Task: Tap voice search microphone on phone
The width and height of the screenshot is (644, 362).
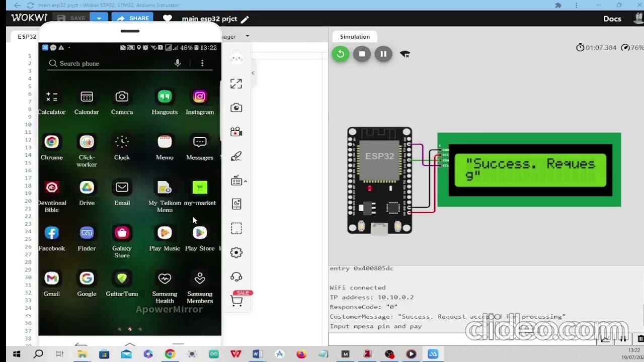Action: [x=178, y=63]
